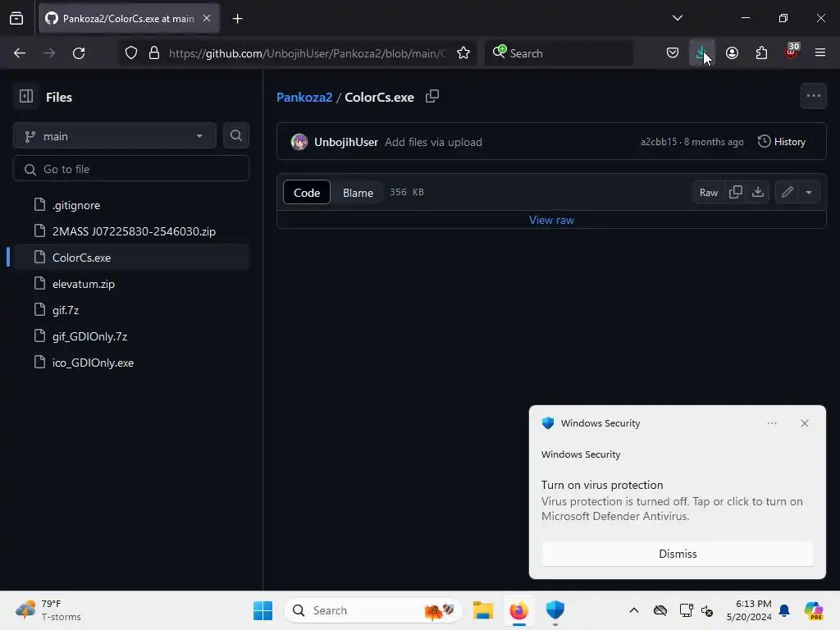The image size is (840, 630).
Task: Click the file tree search icon
Action: click(x=235, y=135)
